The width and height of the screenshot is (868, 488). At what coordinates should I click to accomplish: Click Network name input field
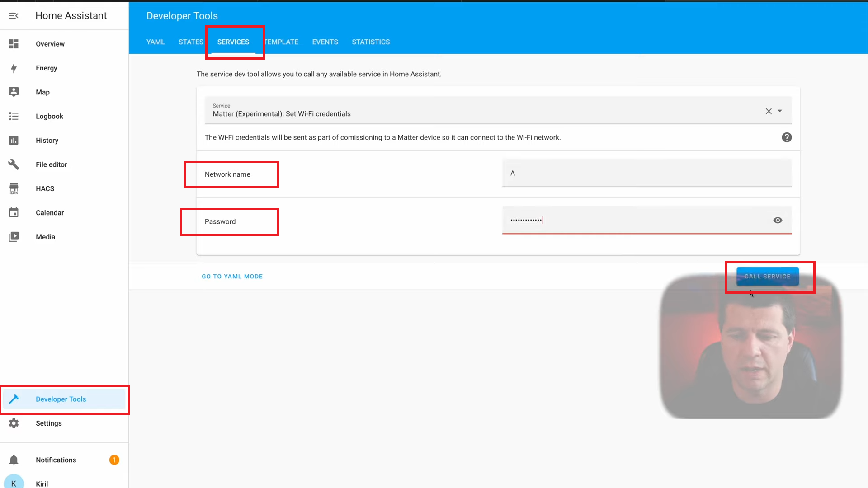tap(647, 173)
